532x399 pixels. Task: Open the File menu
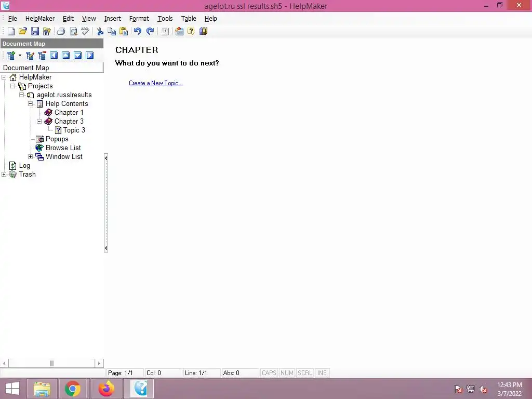click(x=12, y=19)
